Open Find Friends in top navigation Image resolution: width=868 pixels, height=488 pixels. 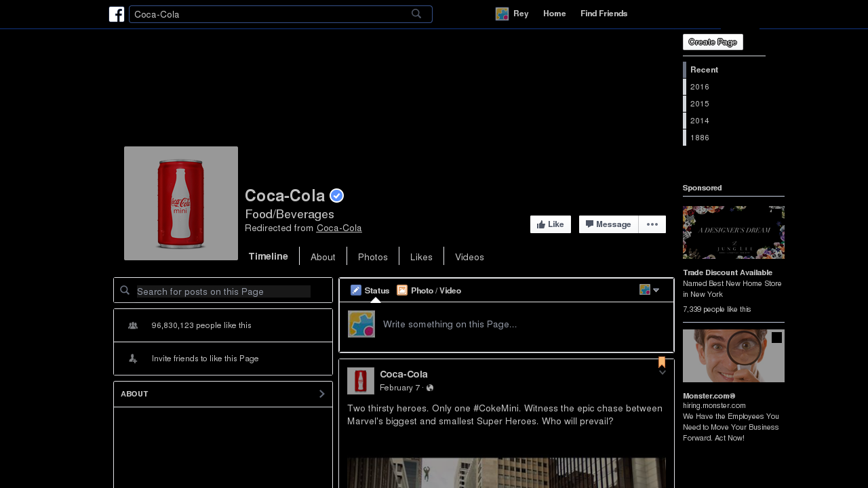click(604, 14)
